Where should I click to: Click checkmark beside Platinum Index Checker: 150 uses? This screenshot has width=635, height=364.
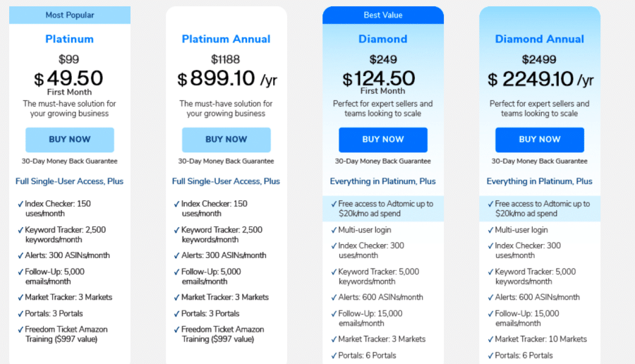[20, 204]
